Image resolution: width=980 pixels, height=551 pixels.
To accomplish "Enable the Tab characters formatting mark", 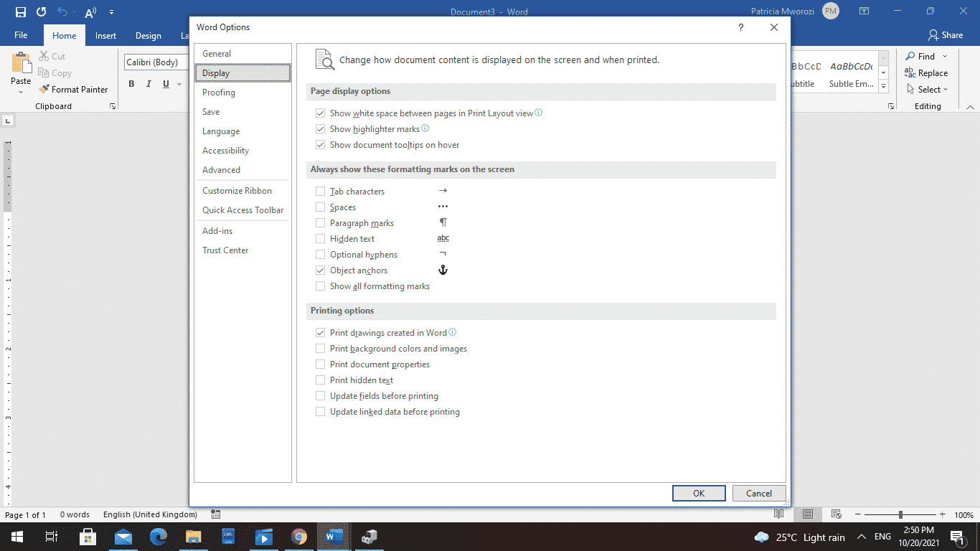I will 320,191.
